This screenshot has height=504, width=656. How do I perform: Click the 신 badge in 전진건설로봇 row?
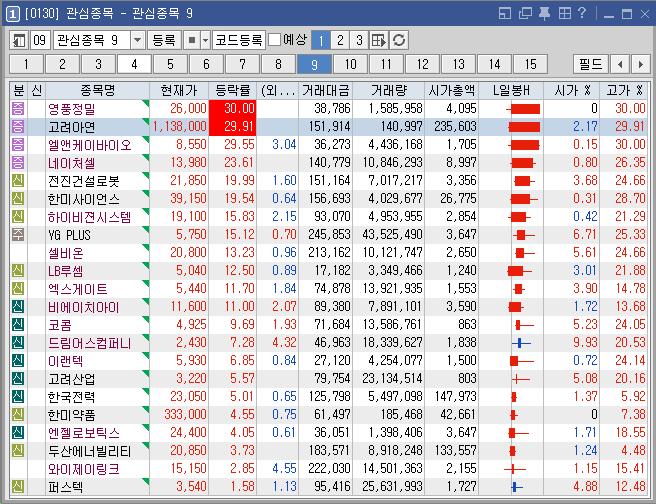18,181
